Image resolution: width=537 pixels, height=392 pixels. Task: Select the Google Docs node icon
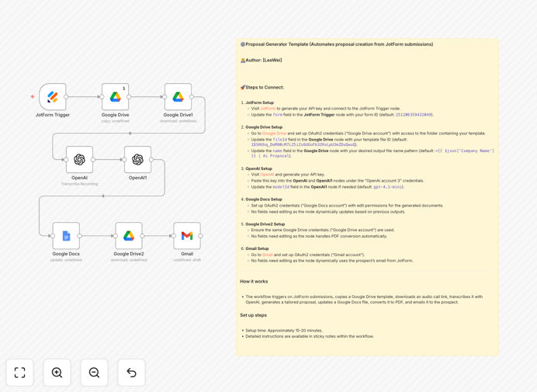pos(66,236)
